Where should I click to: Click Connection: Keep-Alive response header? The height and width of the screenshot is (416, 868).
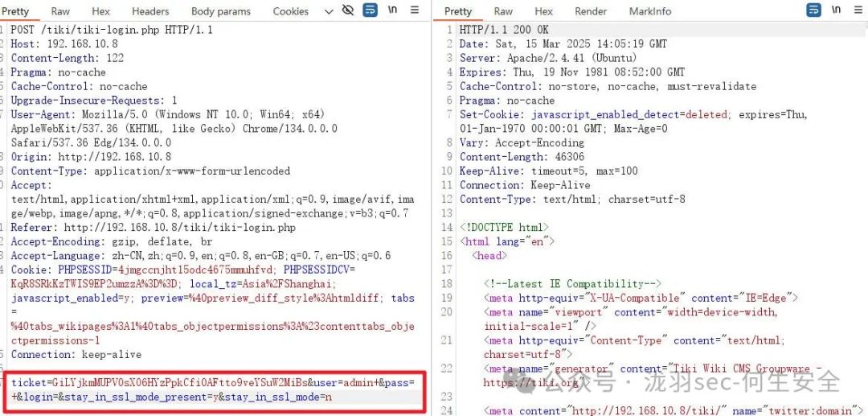pos(525,185)
